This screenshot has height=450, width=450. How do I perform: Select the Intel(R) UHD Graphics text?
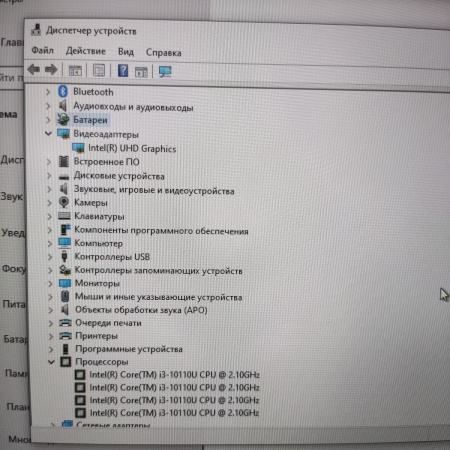[132, 148]
